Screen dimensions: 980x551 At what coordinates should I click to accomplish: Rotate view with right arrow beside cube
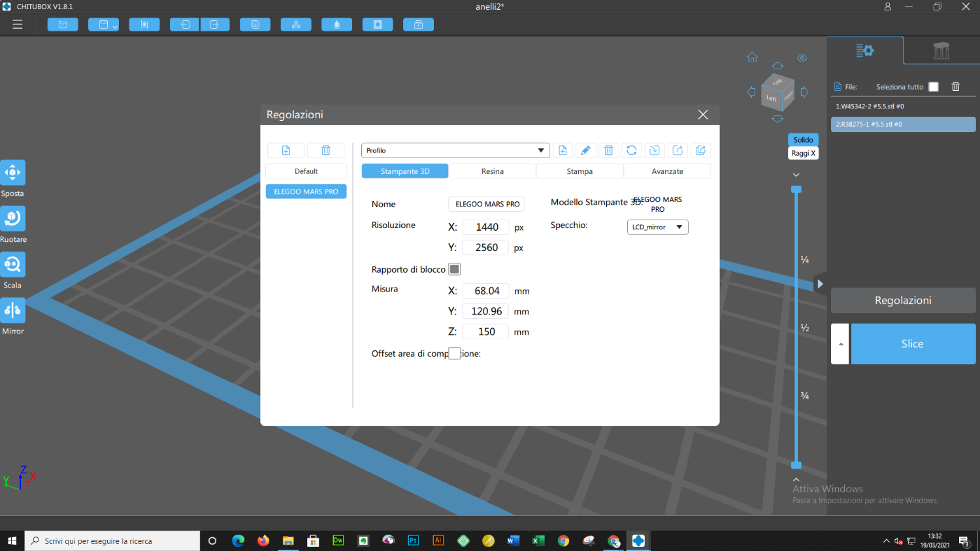click(x=804, y=92)
